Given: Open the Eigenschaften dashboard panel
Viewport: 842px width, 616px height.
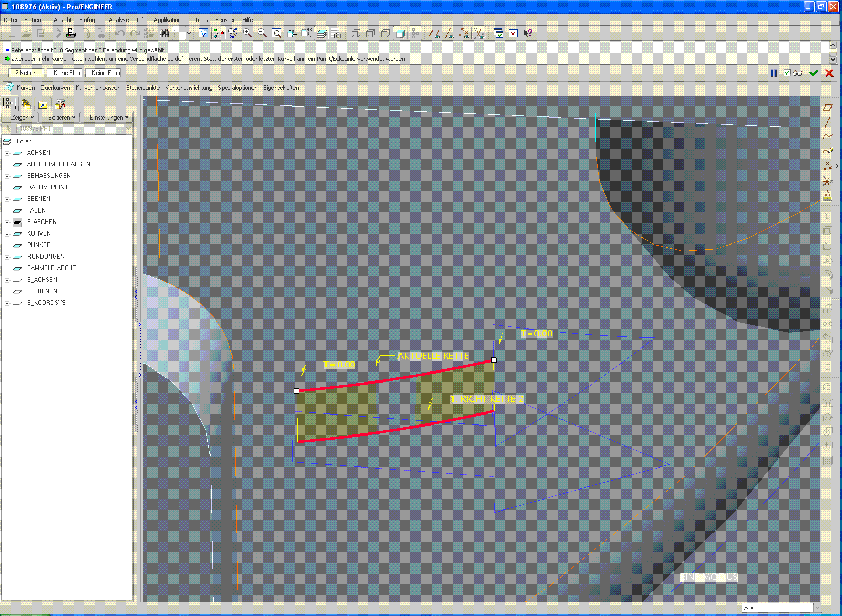Looking at the screenshot, I should [281, 88].
